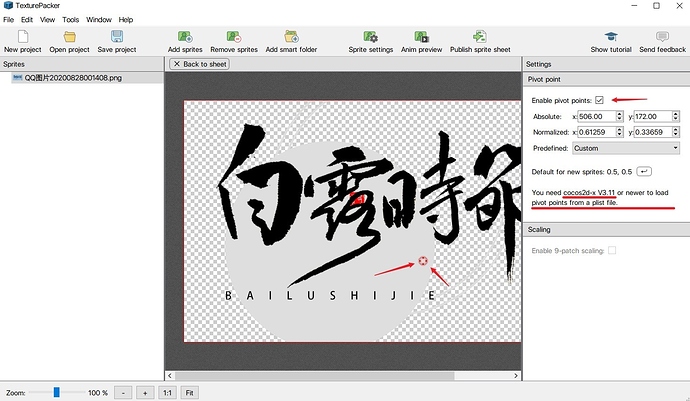Increase Normalized x value with stepper
This screenshot has height=401, width=690.
click(x=619, y=129)
